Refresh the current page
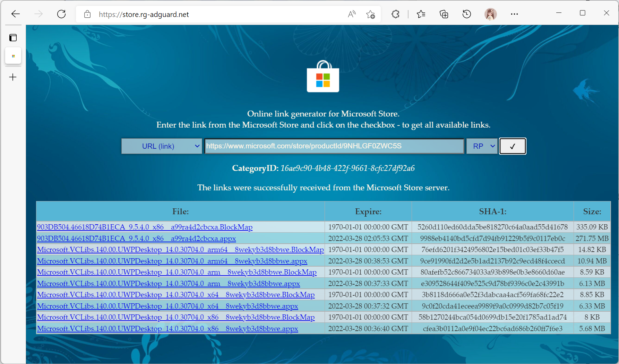Image resolution: width=619 pixels, height=364 pixels. pyautogui.click(x=61, y=14)
